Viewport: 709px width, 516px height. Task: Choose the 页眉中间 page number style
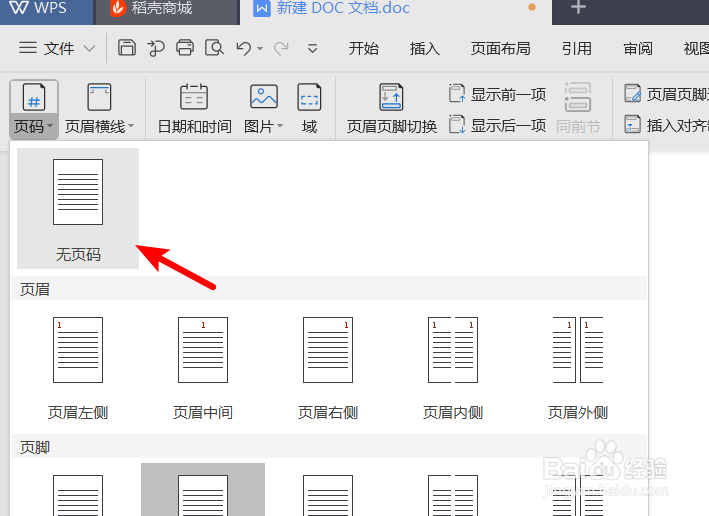[203, 369]
